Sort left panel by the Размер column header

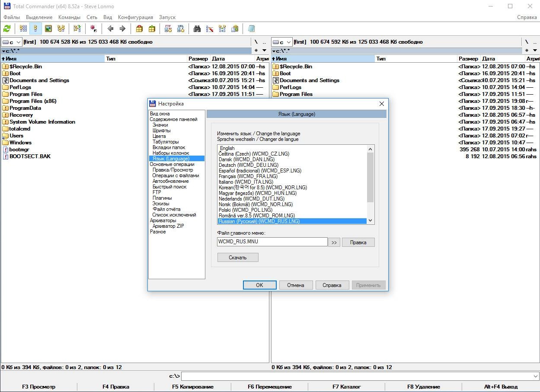coord(198,59)
